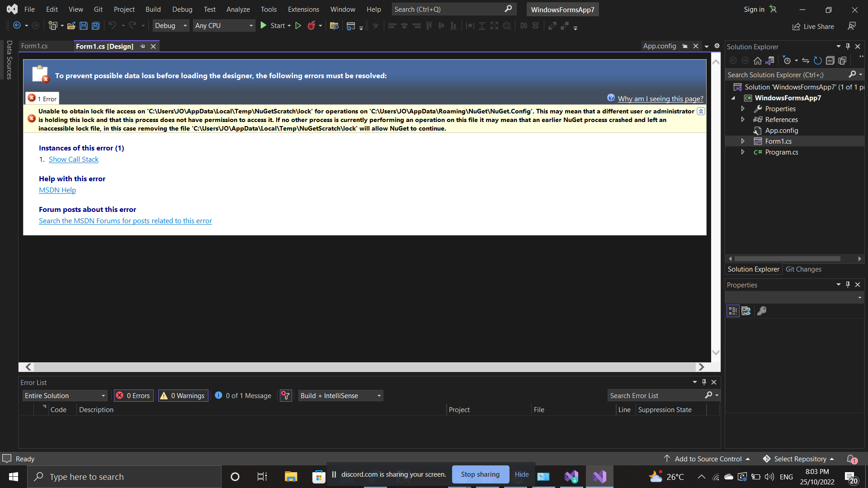
Task: Open the MSDN Help link
Action: pos(57,190)
